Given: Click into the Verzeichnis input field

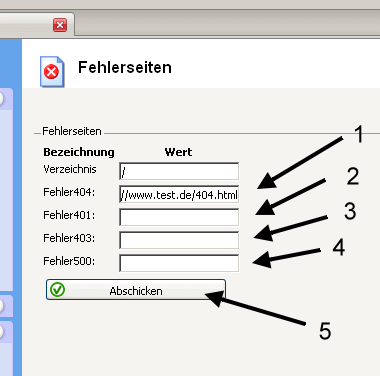Looking at the screenshot, I should click(x=179, y=171).
